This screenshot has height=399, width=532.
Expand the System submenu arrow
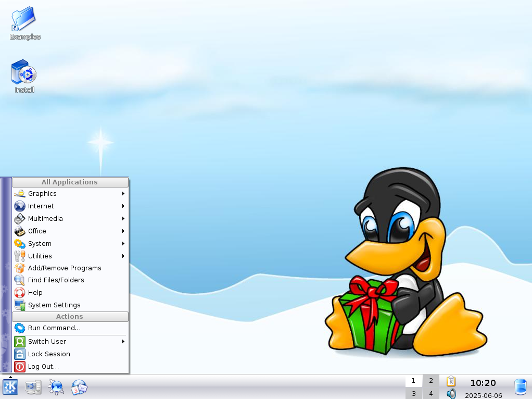[x=123, y=243]
